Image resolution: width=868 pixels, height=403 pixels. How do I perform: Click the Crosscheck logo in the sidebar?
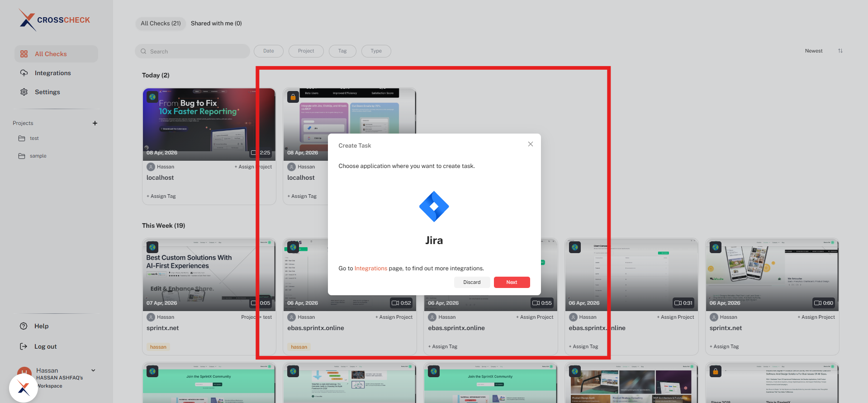pos(54,20)
